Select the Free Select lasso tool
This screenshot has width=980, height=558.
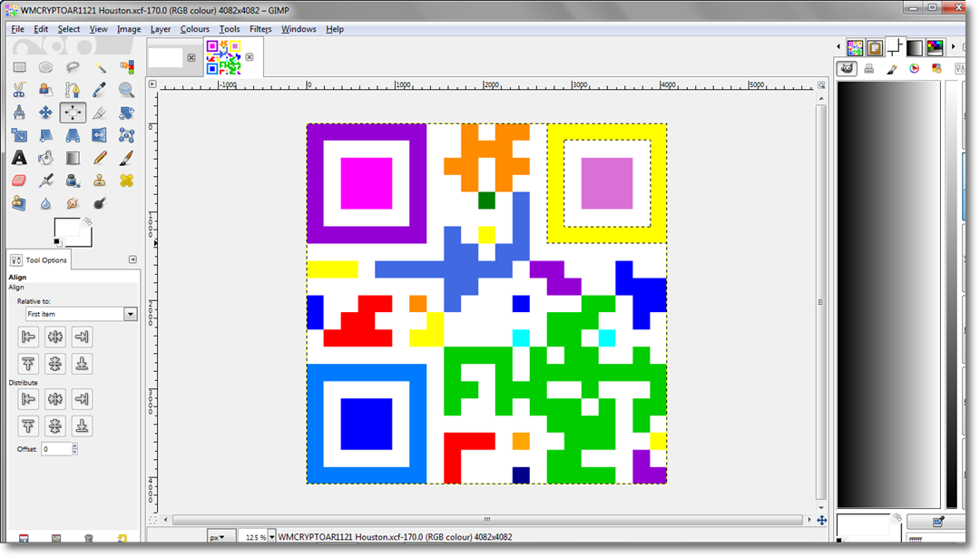(73, 67)
